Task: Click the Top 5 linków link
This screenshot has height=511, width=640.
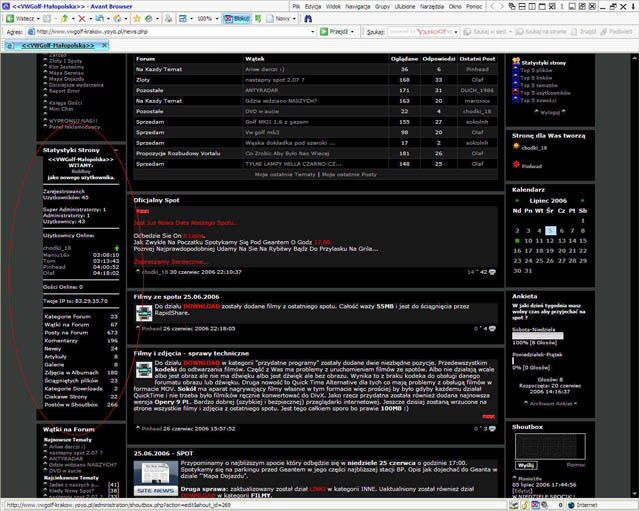Action: coord(536,78)
